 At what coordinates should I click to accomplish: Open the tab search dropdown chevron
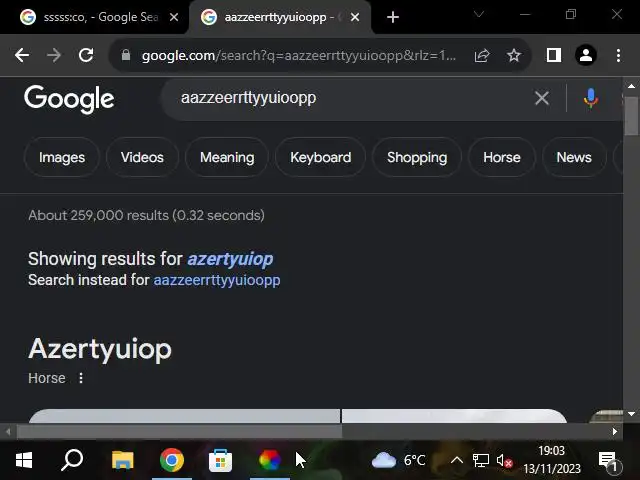(479, 14)
